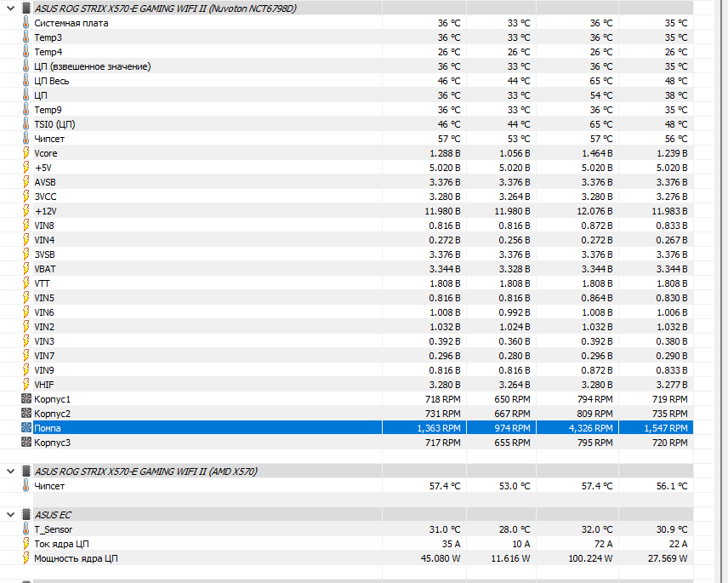This screenshot has width=728, height=583.
Task: Select the ЦП Весь label
Action: [52, 81]
